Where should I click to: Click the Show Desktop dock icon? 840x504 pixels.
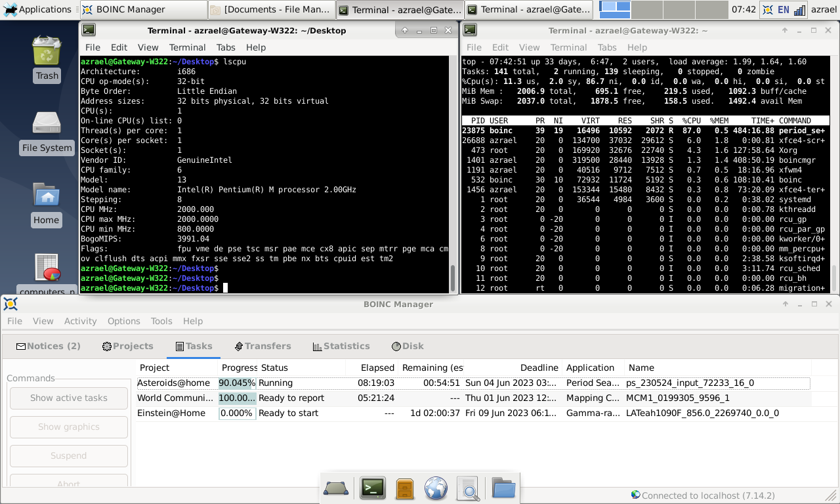pyautogui.click(x=336, y=488)
